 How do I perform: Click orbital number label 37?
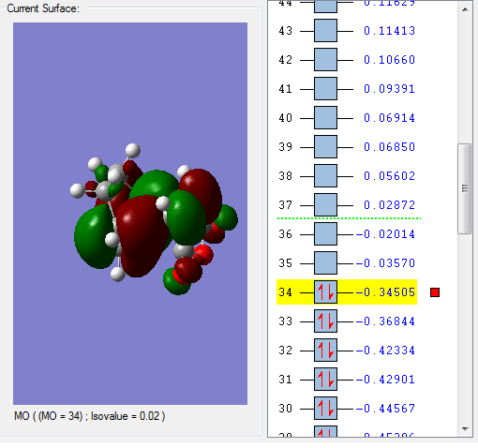285,205
